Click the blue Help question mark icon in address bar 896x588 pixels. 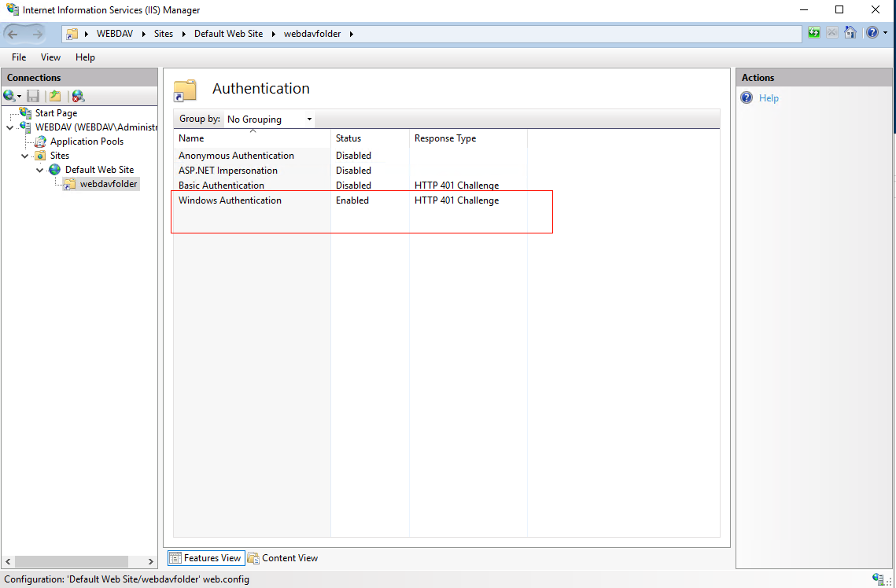tap(872, 32)
